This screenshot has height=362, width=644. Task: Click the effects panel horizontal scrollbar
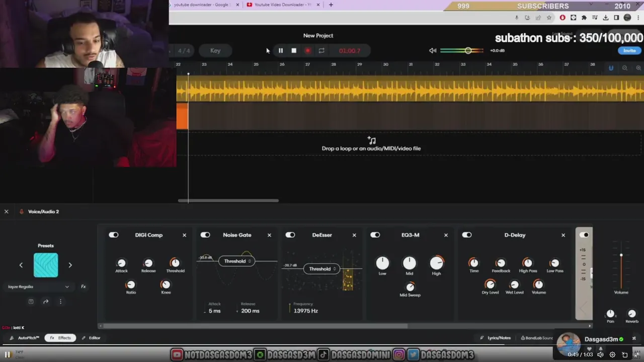point(255,326)
